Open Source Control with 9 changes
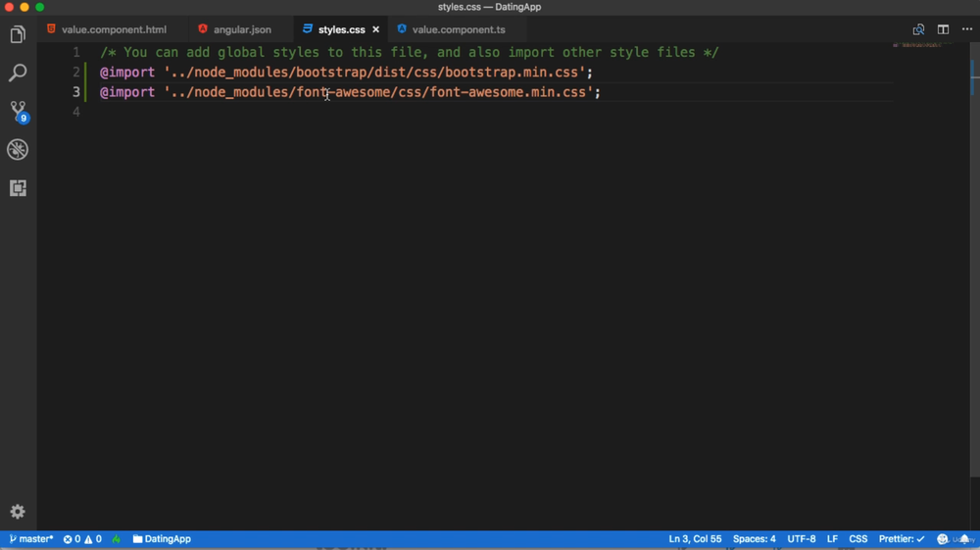The width and height of the screenshot is (980, 550). pos(18,111)
